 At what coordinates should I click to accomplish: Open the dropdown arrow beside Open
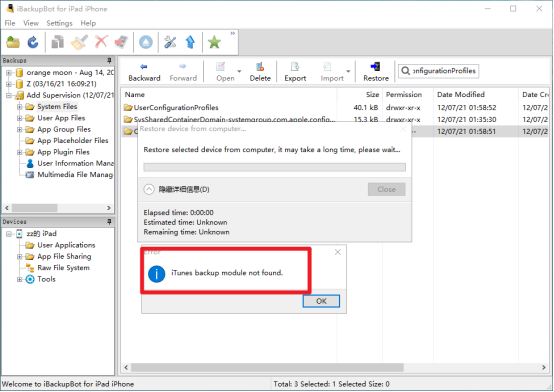click(x=239, y=71)
